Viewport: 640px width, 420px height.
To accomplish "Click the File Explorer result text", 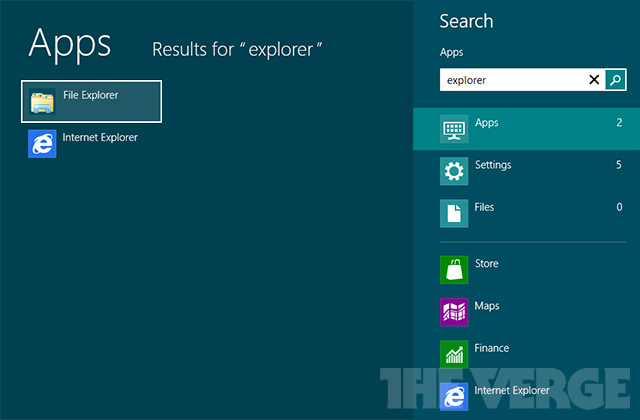I will pyautogui.click(x=91, y=95).
